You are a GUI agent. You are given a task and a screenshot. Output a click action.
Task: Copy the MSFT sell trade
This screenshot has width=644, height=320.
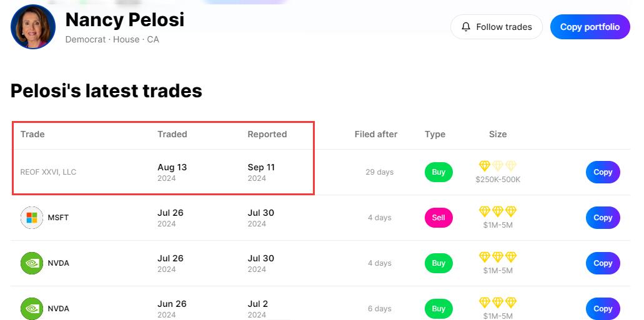(602, 218)
